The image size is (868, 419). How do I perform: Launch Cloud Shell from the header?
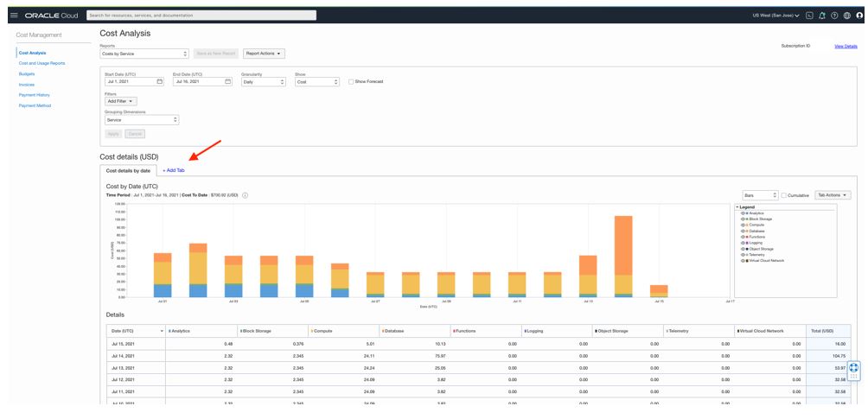[x=809, y=16]
